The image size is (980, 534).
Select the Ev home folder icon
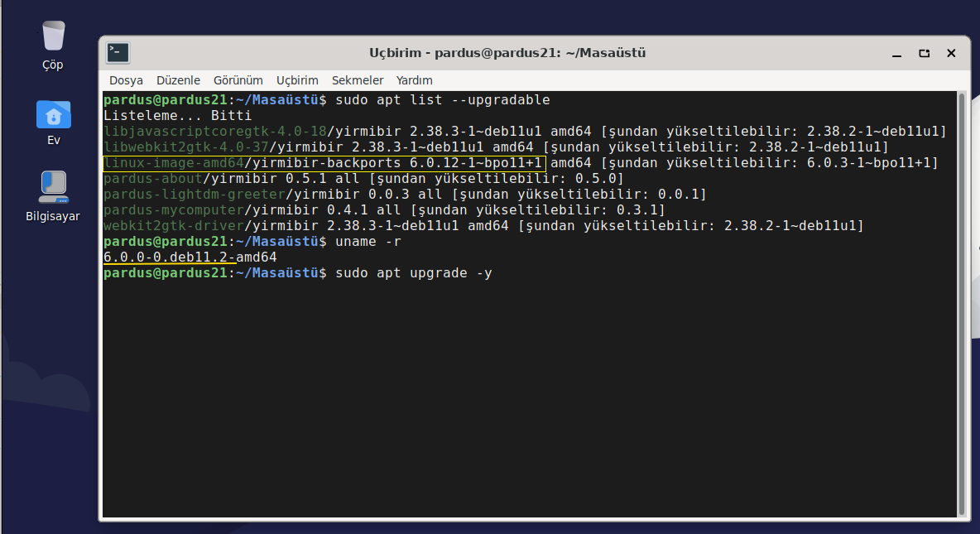53,114
